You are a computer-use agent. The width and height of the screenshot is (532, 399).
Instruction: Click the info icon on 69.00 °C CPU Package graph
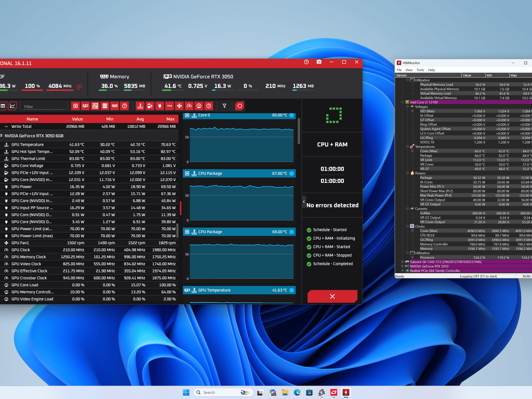click(x=292, y=232)
